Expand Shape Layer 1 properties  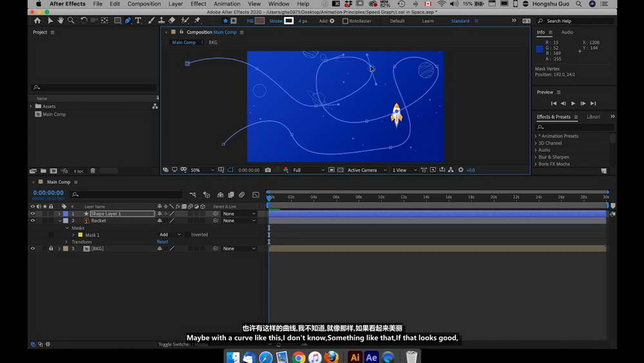coord(59,214)
